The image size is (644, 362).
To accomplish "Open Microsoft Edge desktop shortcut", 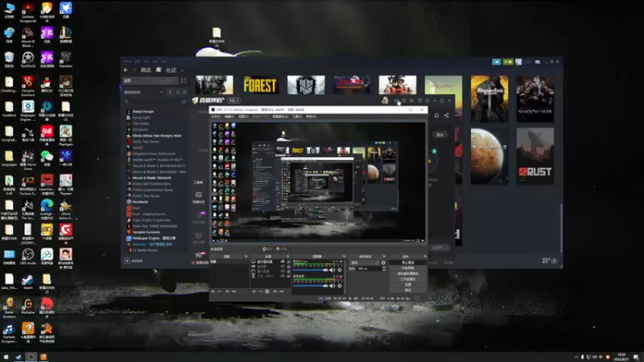I will (x=47, y=208).
